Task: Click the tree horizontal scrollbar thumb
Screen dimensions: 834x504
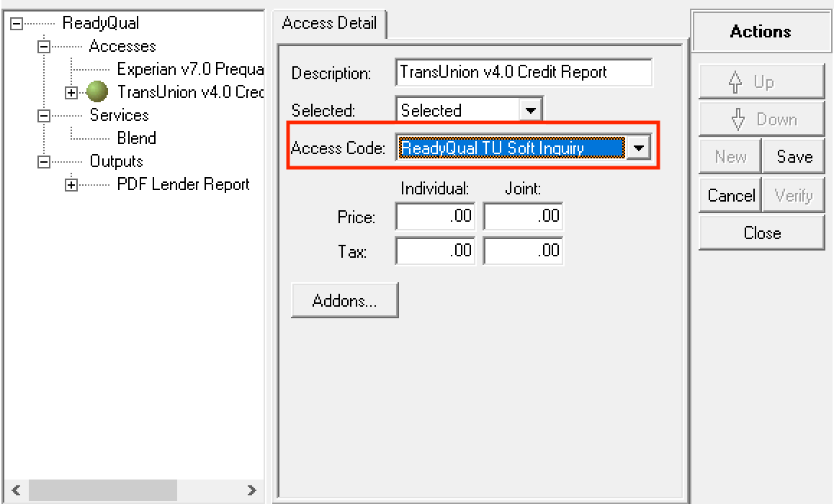Action: 103,490
